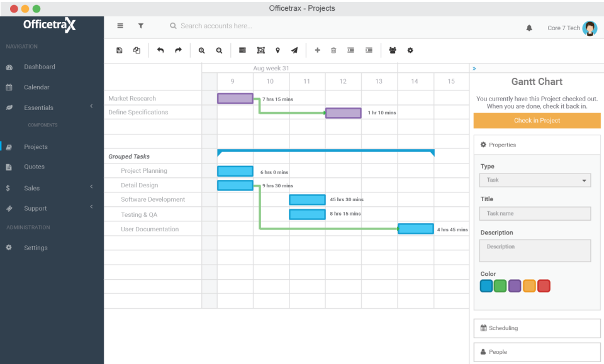Open the people group icon in toolbar
The image size is (604, 364).
pos(393,50)
